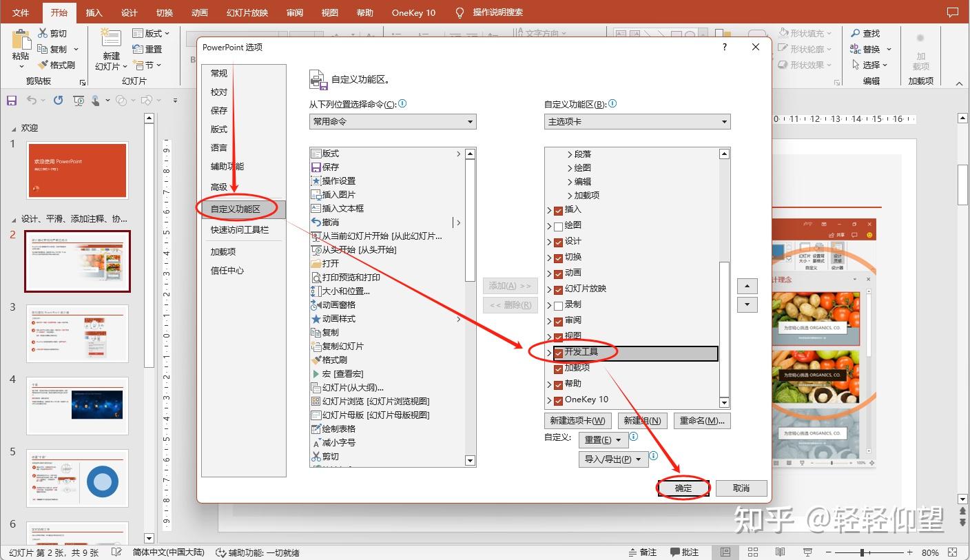Click the zoom in plus button
Image resolution: width=970 pixels, height=560 pixels.
pos(910,552)
